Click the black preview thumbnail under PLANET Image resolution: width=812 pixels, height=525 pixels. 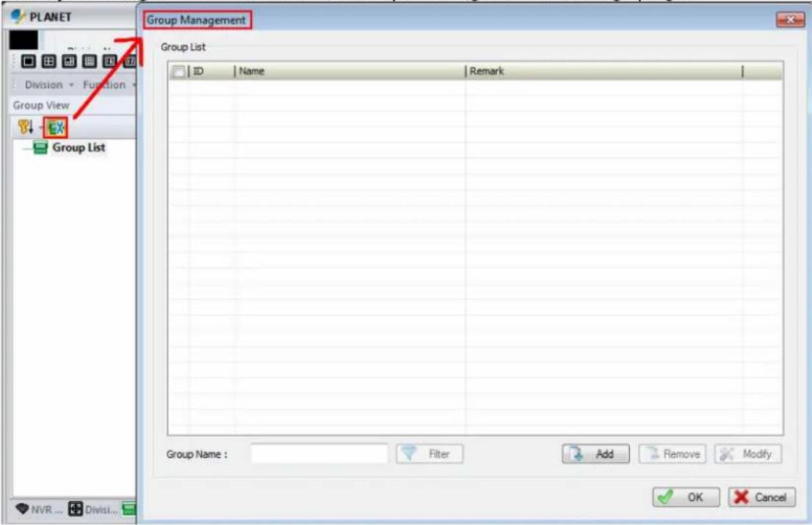(23, 40)
